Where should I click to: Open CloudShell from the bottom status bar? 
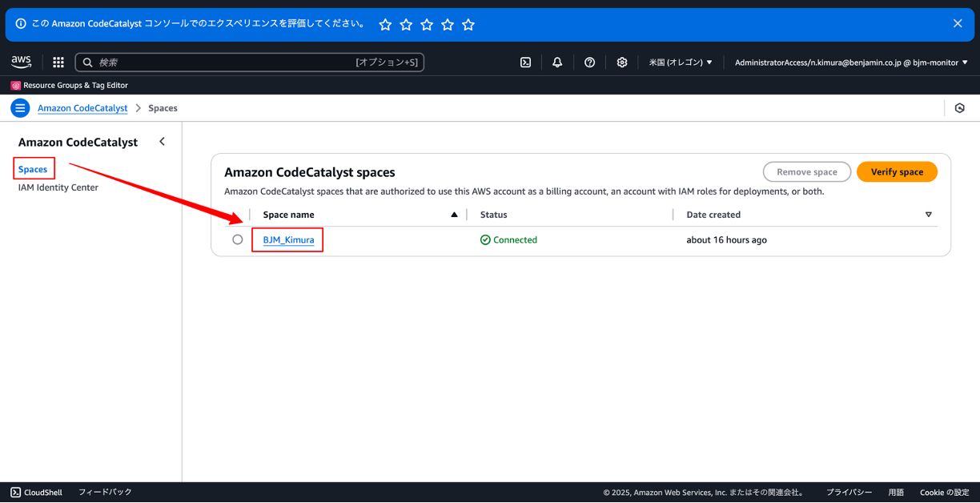click(x=35, y=492)
